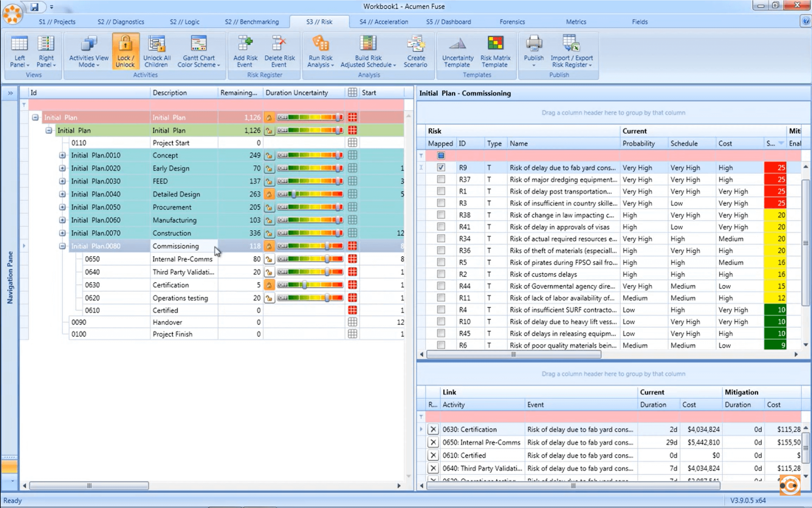Screen dimensions: 812x508
Task: Open Build Risk Adjusted Schedule
Action: pyautogui.click(x=367, y=51)
